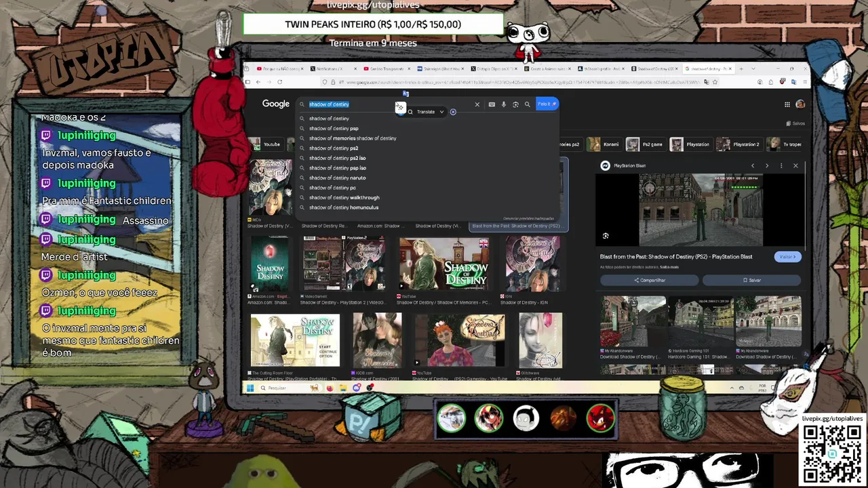The width and height of the screenshot is (868, 488).
Task: Open Salvos saved items link
Action: (x=796, y=123)
